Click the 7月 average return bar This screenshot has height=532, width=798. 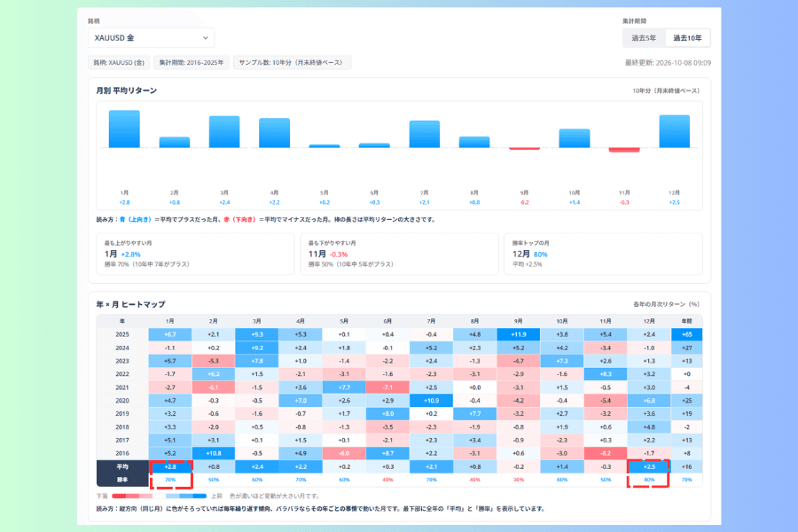pyautogui.click(x=425, y=134)
